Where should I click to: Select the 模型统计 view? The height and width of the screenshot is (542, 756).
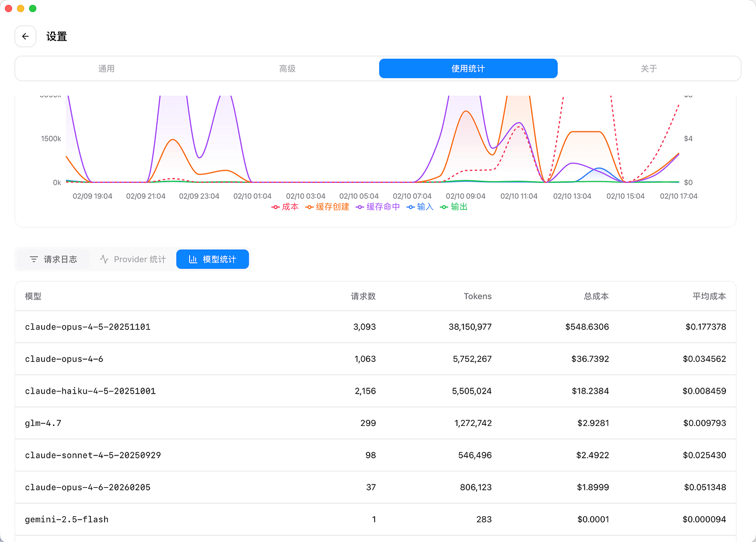[213, 260]
